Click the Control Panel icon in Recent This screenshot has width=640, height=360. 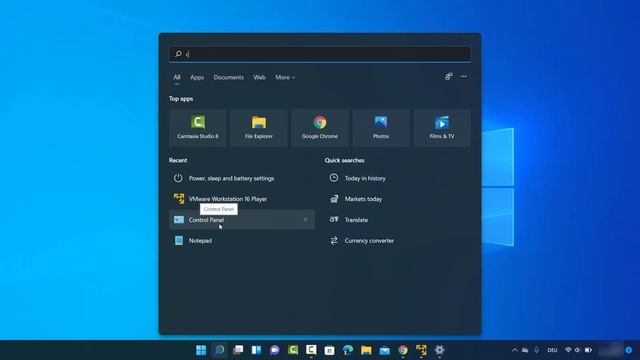tap(179, 220)
